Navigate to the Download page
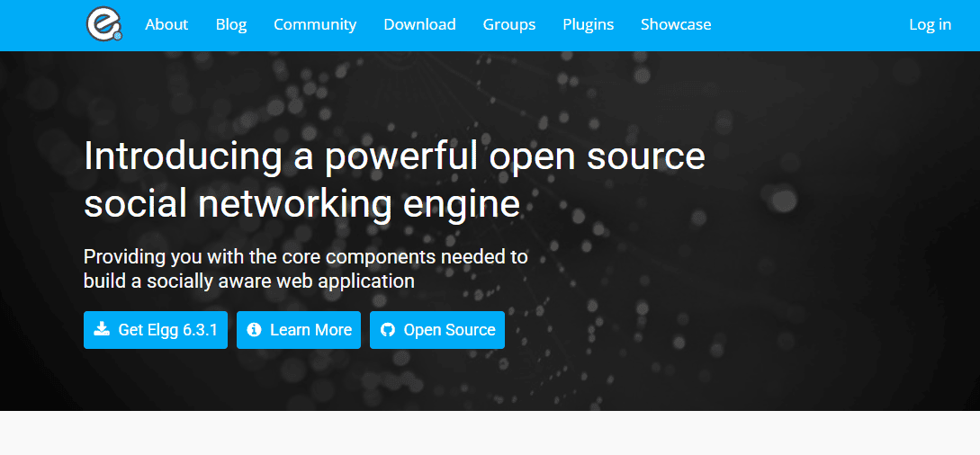The height and width of the screenshot is (455, 980). [419, 24]
